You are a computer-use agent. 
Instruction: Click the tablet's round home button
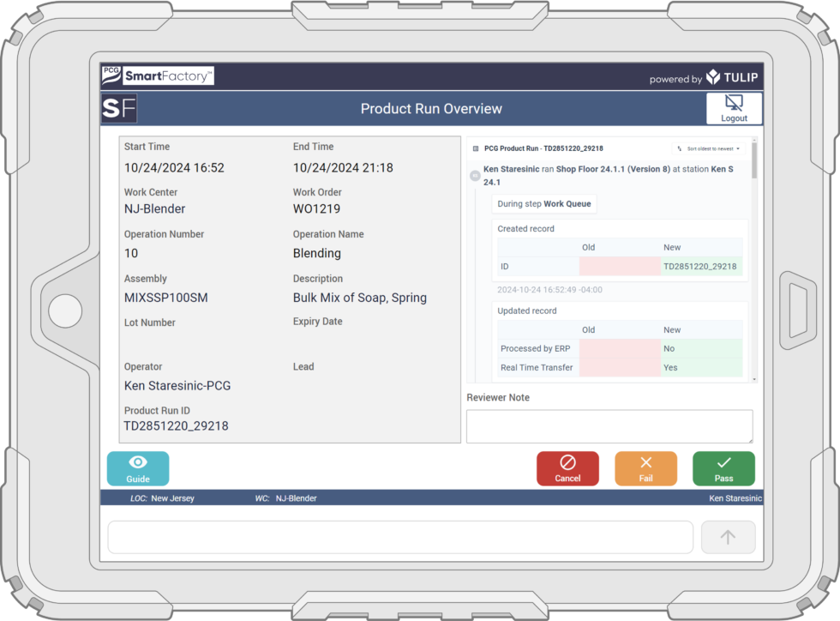[x=65, y=311]
